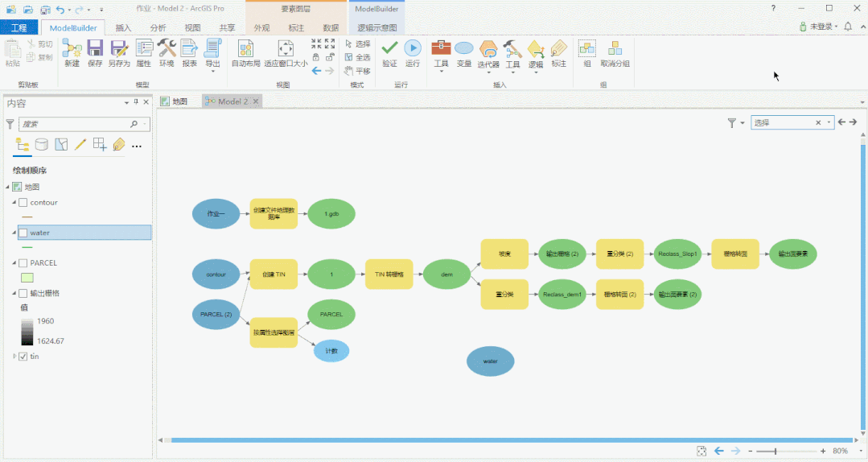Click the 保存 (Save) model icon
Image resolution: width=868 pixels, height=462 pixels.
[x=95, y=49]
